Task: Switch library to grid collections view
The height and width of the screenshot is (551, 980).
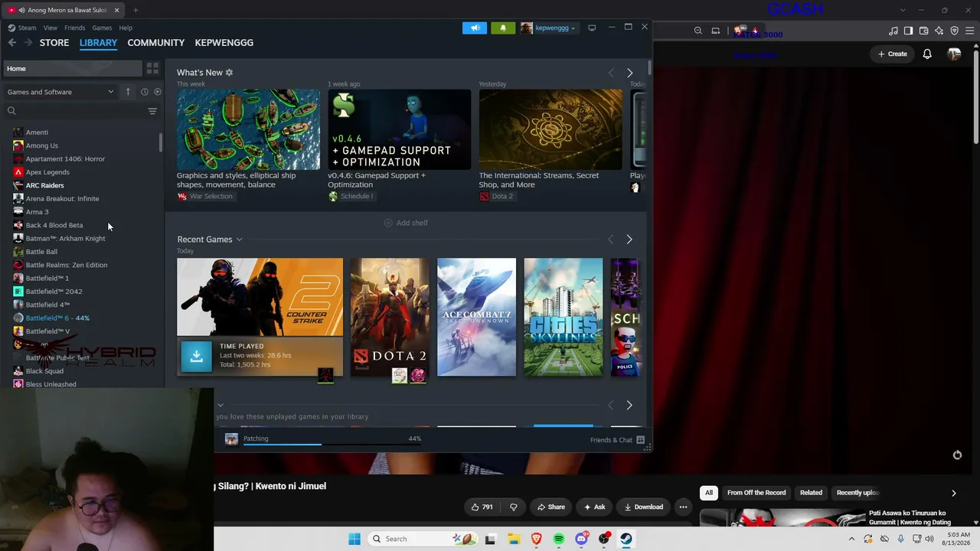Action: click(152, 68)
